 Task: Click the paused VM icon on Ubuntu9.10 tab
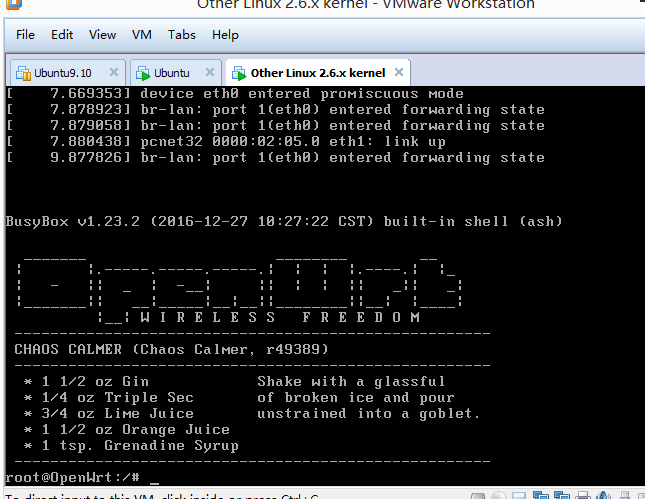pyautogui.click(x=23, y=73)
